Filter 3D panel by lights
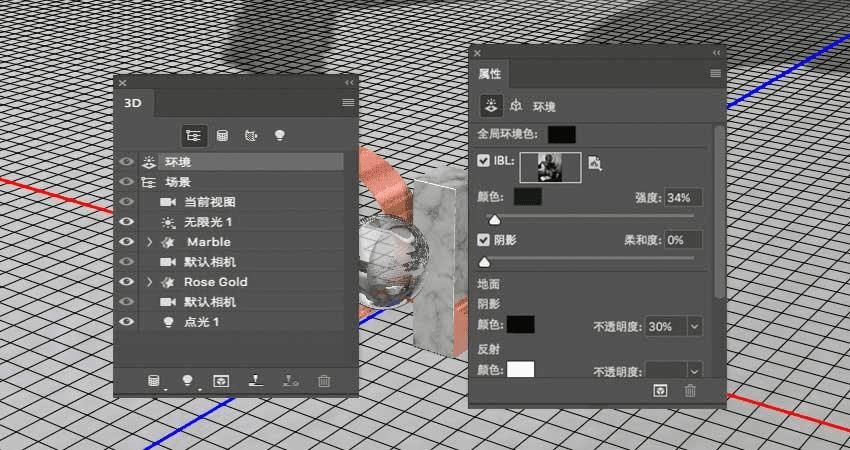The image size is (850, 450). [280, 136]
